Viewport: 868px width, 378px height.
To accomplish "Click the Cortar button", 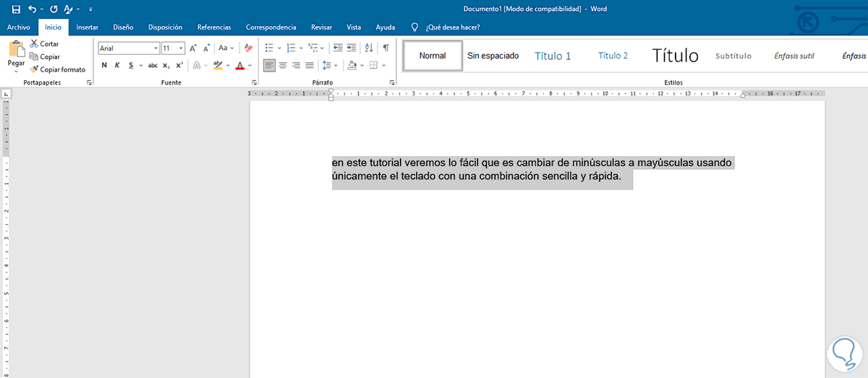I will click(x=44, y=44).
